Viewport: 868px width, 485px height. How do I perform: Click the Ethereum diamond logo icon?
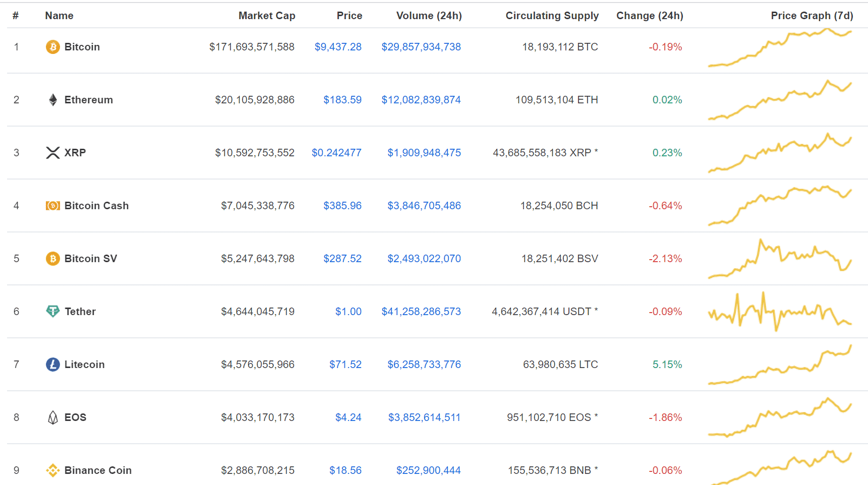coord(53,100)
